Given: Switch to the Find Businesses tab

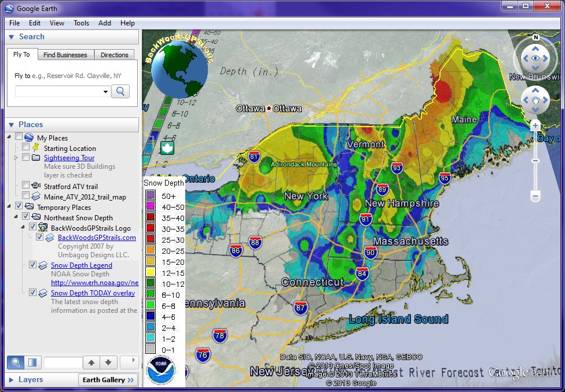Looking at the screenshot, I should click(x=65, y=55).
